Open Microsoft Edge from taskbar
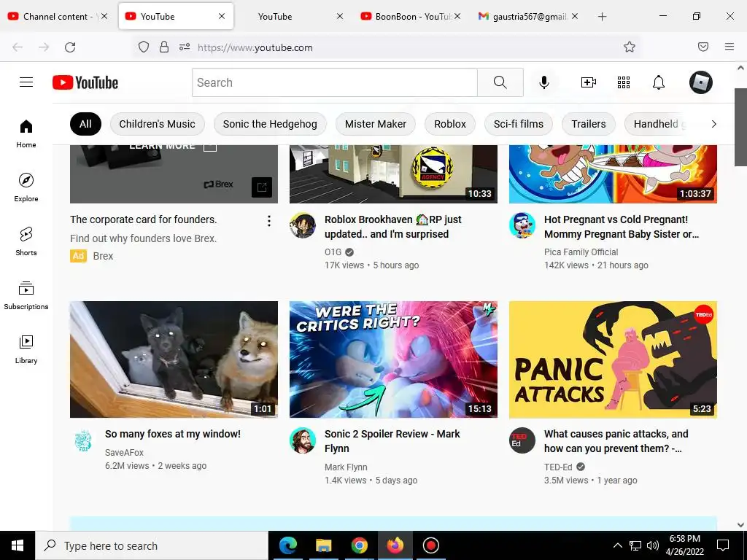The width and height of the screenshot is (747, 560). (287, 545)
